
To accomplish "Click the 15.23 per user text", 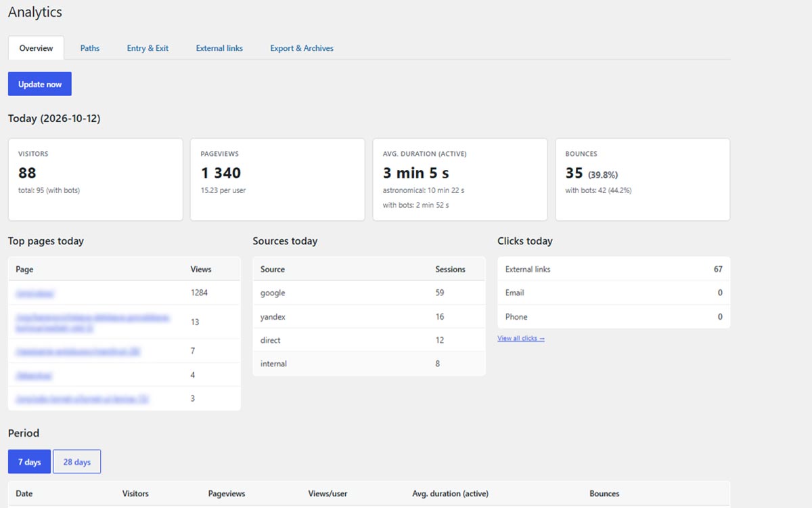I will pyautogui.click(x=223, y=190).
